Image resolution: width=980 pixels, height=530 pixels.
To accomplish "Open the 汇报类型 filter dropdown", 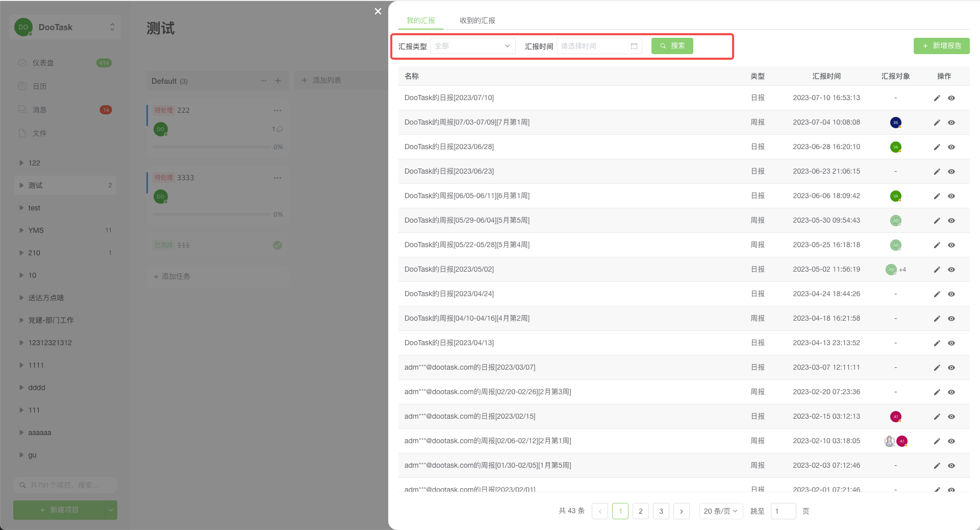I will click(x=472, y=46).
